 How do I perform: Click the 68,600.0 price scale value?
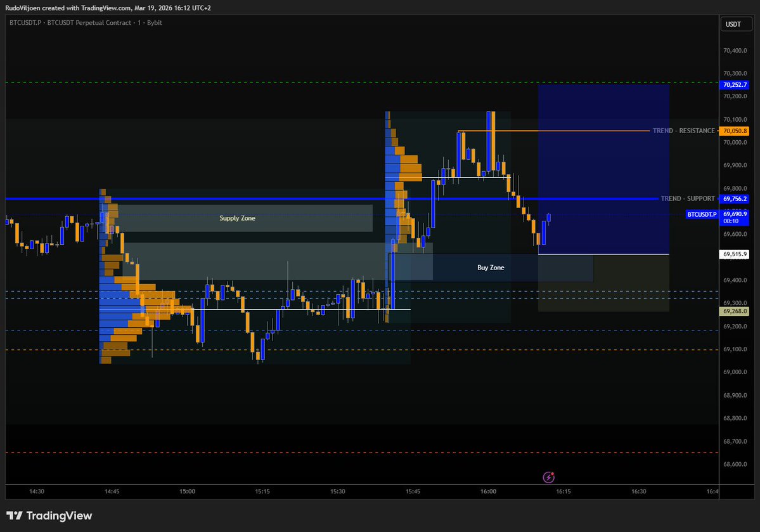point(735,464)
